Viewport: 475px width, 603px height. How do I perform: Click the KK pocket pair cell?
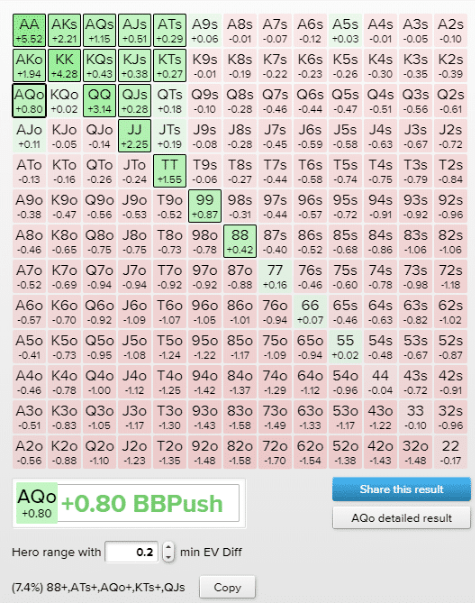pyautogui.click(x=64, y=65)
